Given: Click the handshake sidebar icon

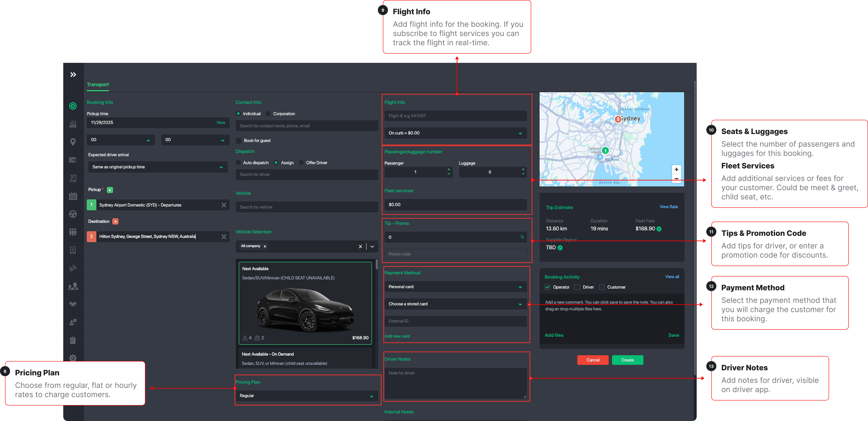Looking at the screenshot, I should coord(73,304).
